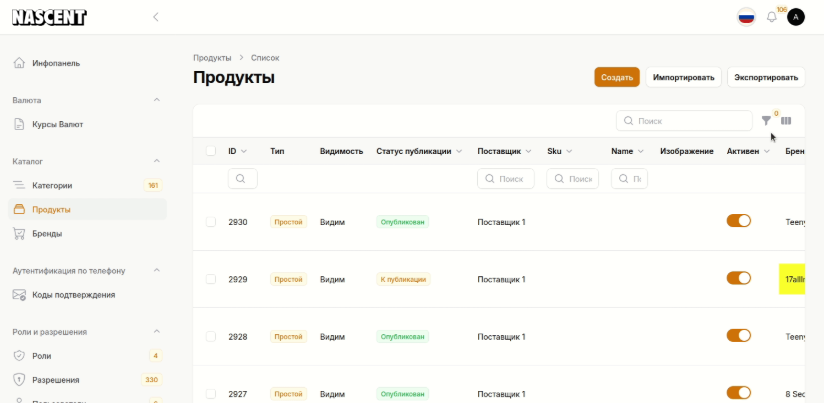Click the Импортировать button
Screen dimensions: 824x403
pyautogui.click(x=683, y=77)
